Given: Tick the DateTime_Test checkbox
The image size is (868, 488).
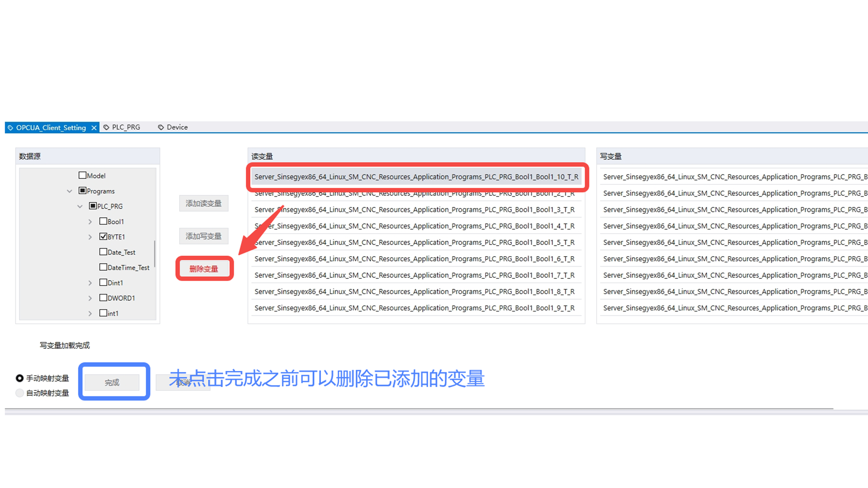Looking at the screenshot, I should [x=103, y=267].
